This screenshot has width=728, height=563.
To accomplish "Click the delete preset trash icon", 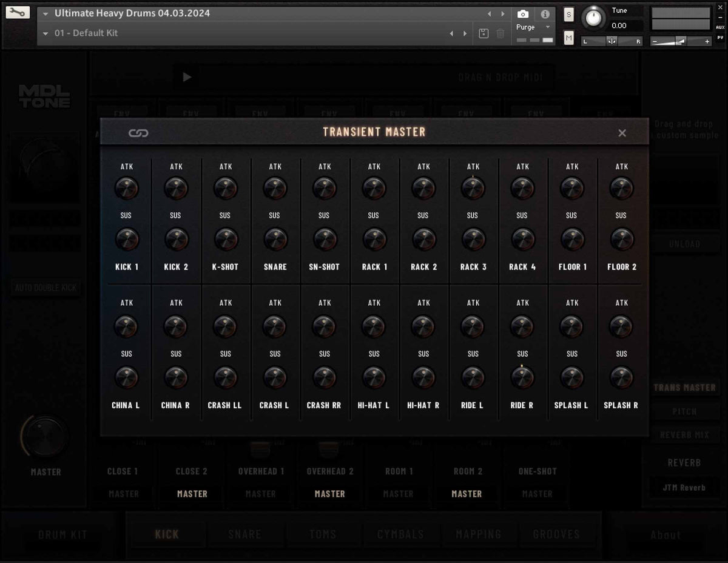I will click(500, 33).
